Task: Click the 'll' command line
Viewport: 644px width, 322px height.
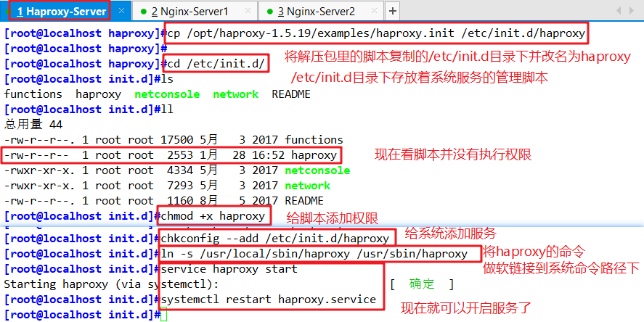Action: coord(167,110)
